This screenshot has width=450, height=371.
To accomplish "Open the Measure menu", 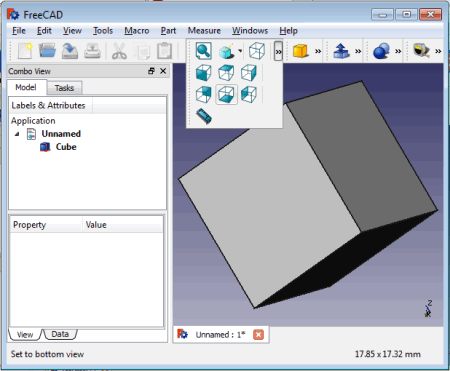I will point(204,31).
